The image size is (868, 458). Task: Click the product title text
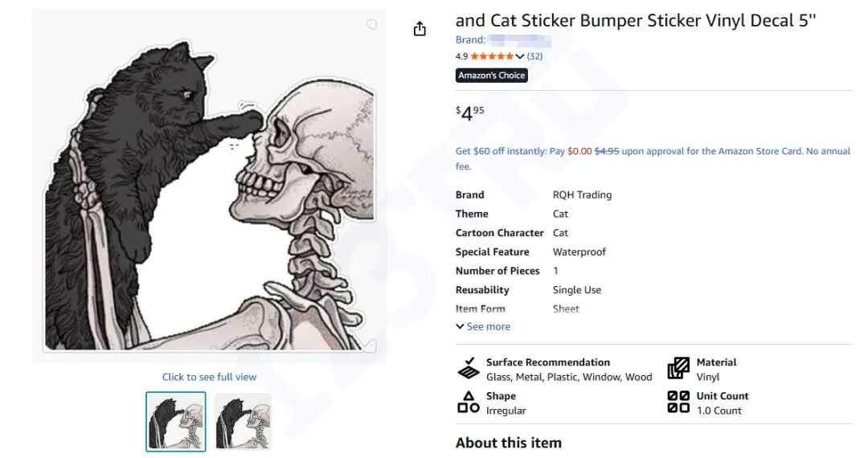[x=635, y=21]
